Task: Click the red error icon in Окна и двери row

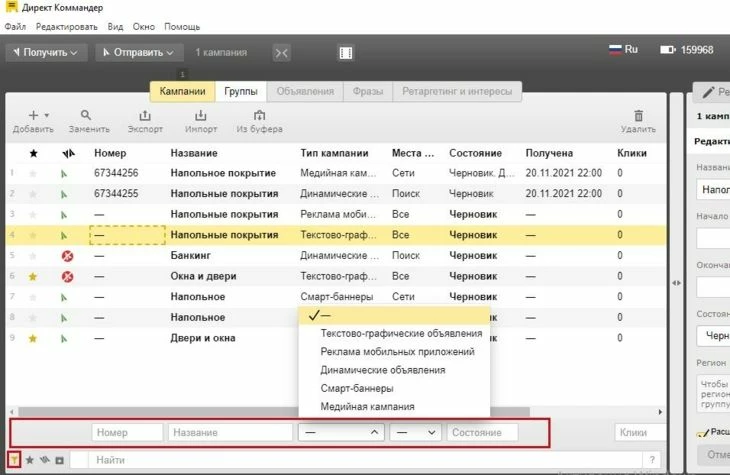Action: [68, 277]
